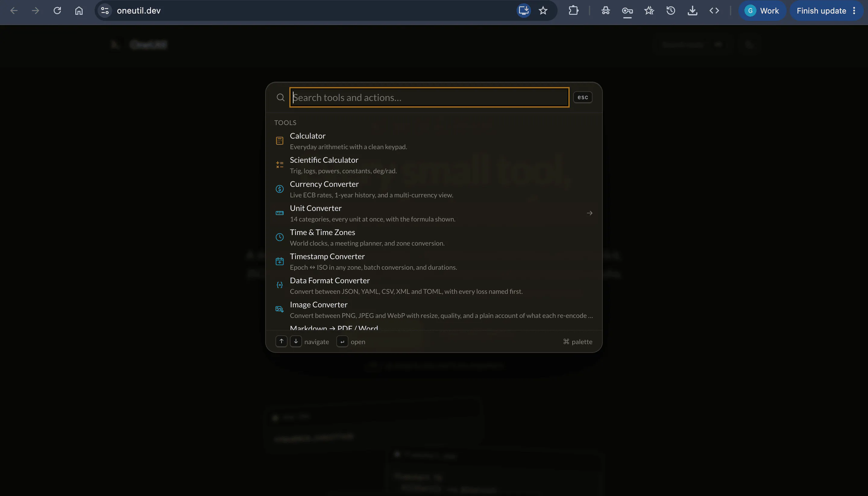Viewport: 868px width, 496px height.
Task: Click the Image Converter icon
Action: 279,309
